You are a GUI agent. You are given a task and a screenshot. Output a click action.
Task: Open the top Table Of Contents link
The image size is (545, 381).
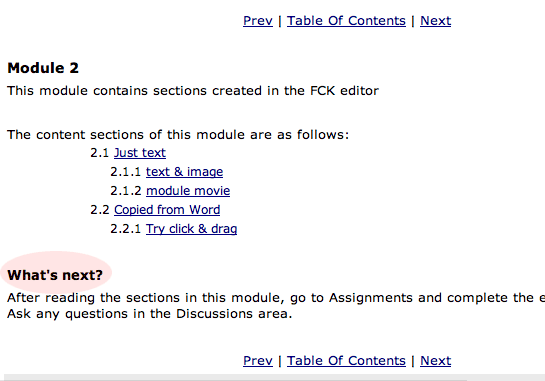(x=346, y=21)
